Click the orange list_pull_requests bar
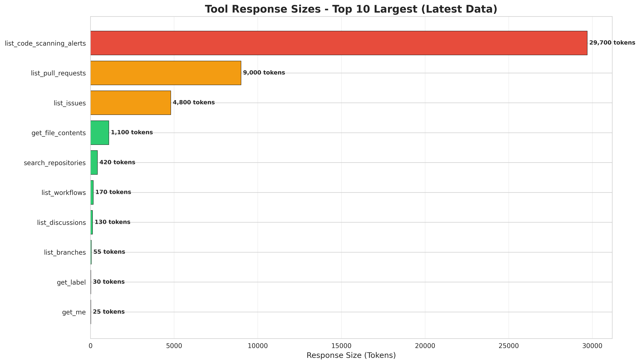The width and height of the screenshot is (640, 364). [166, 73]
